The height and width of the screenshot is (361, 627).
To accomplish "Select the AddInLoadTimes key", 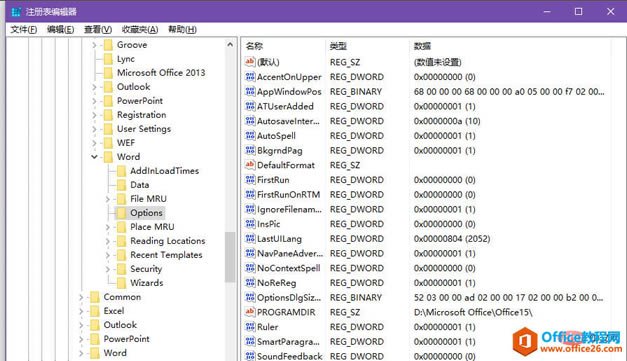I will click(x=164, y=171).
